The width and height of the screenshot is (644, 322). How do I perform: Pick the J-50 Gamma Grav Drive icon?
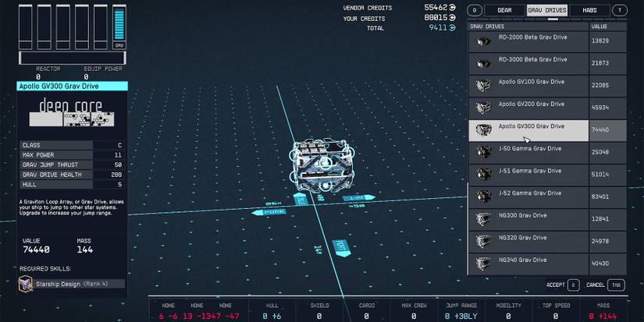click(x=483, y=152)
